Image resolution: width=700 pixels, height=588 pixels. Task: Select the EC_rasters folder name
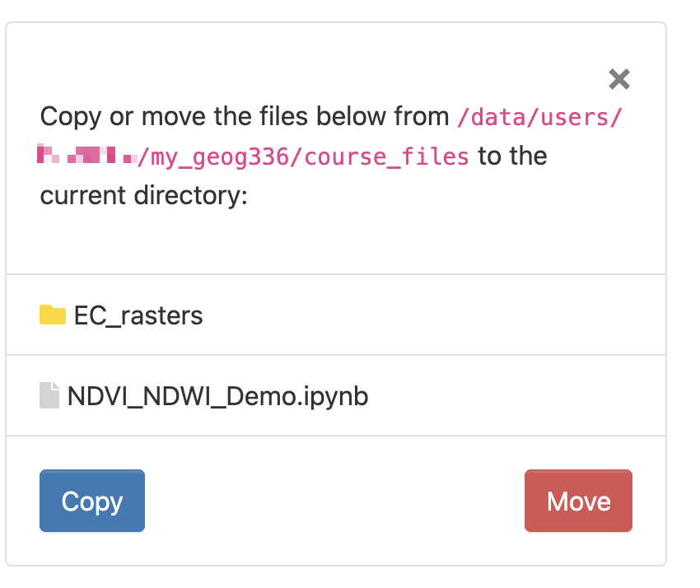[x=138, y=315]
